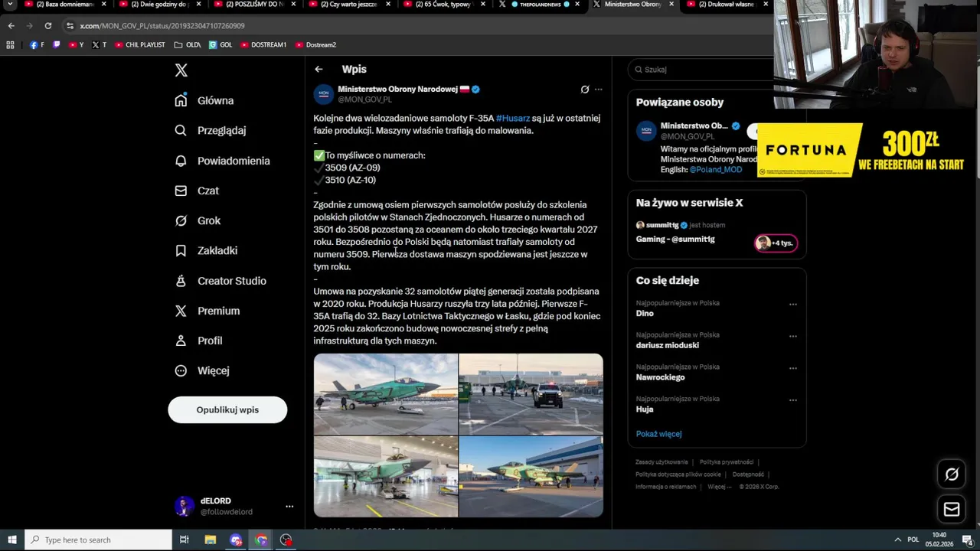Open Profil page
This screenshot has width=980, height=551.
pyautogui.click(x=198, y=341)
